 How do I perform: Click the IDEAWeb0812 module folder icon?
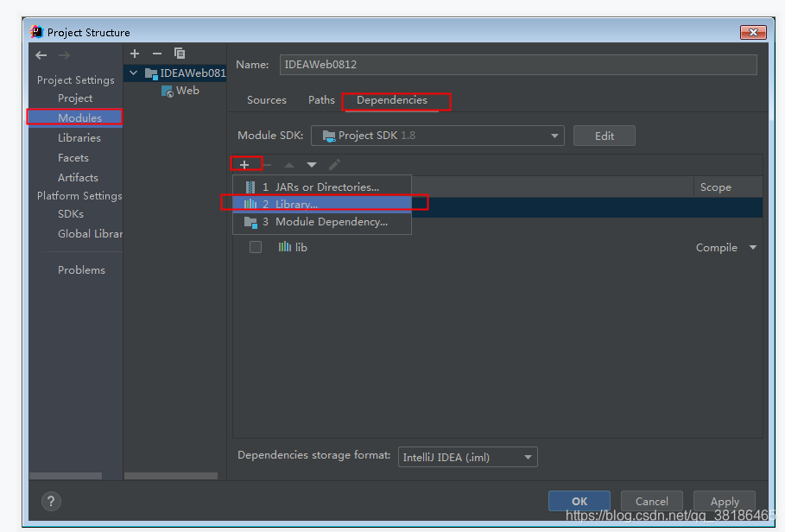tap(151, 73)
